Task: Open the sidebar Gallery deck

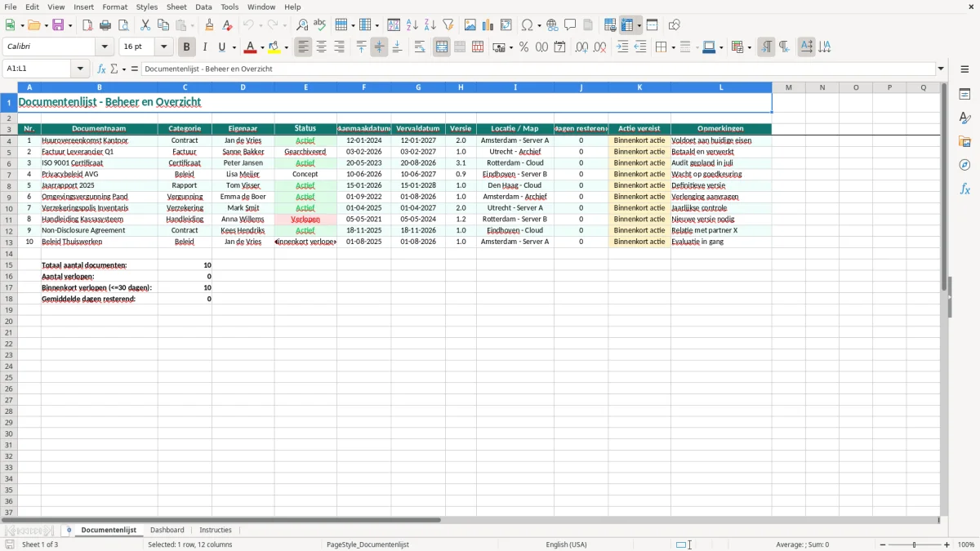Action: click(964, 142)
